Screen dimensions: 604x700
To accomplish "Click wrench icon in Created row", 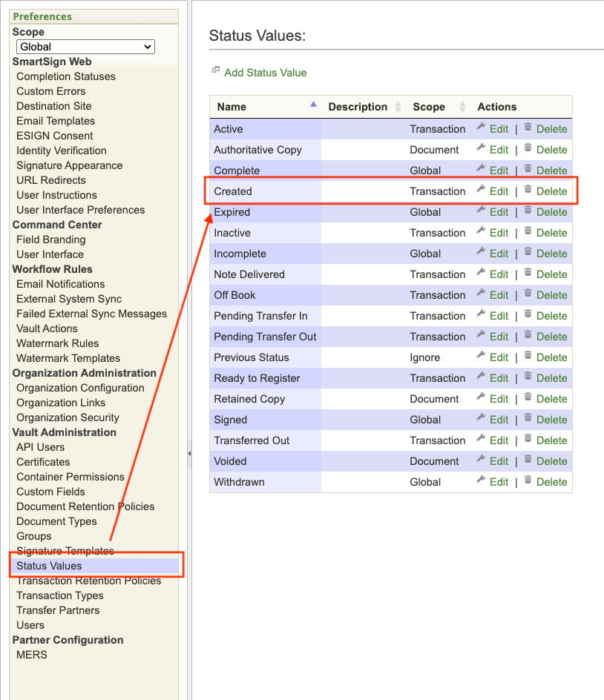I will (x=481, y=189).
